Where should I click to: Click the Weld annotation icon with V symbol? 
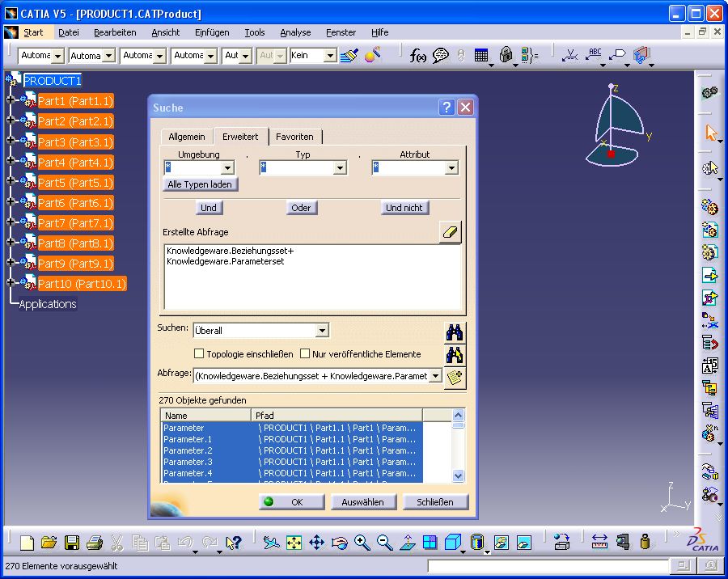point(569,55)
